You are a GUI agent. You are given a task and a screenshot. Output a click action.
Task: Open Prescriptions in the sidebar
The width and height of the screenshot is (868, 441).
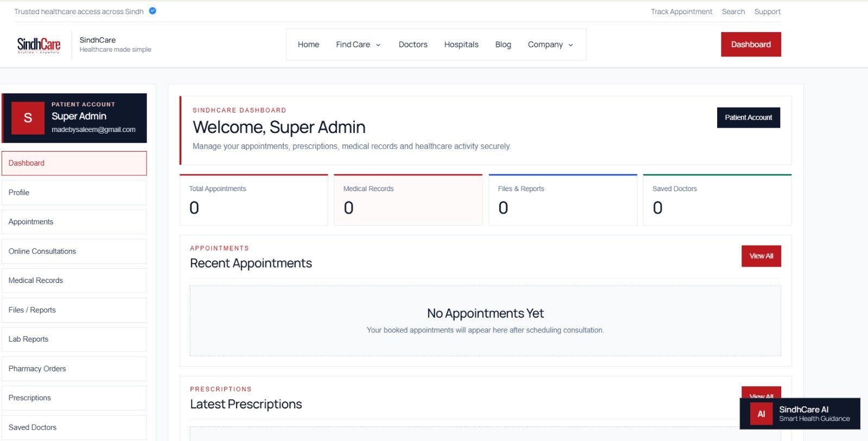pos(74,398)
